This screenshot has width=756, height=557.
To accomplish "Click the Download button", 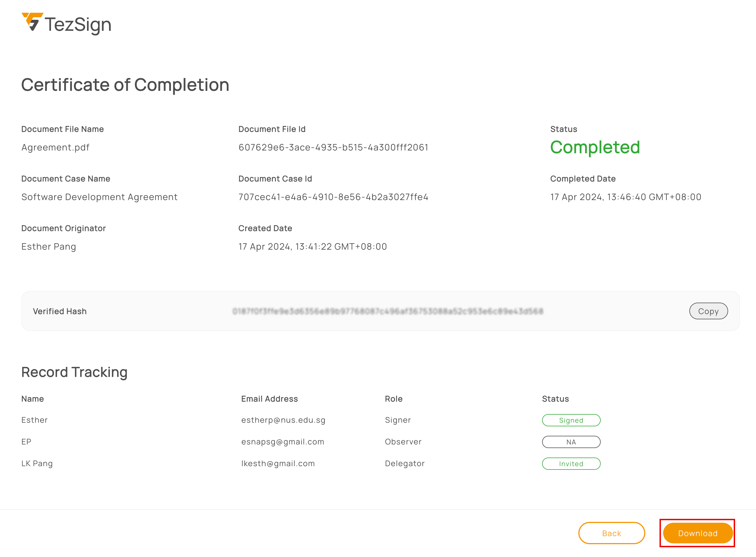I will pos(698,533).
